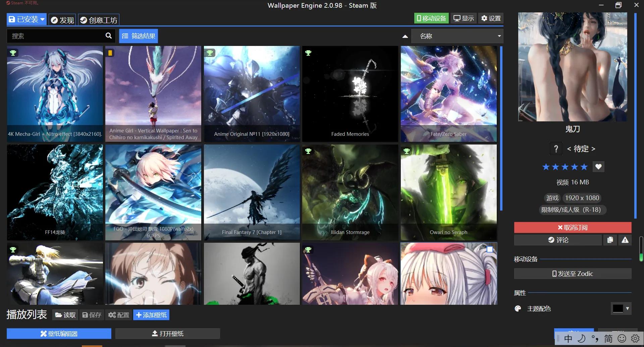Click 保存 to save playlist
Image resolution: width=644 pixels, height=347 pixels.
point(92,315)
